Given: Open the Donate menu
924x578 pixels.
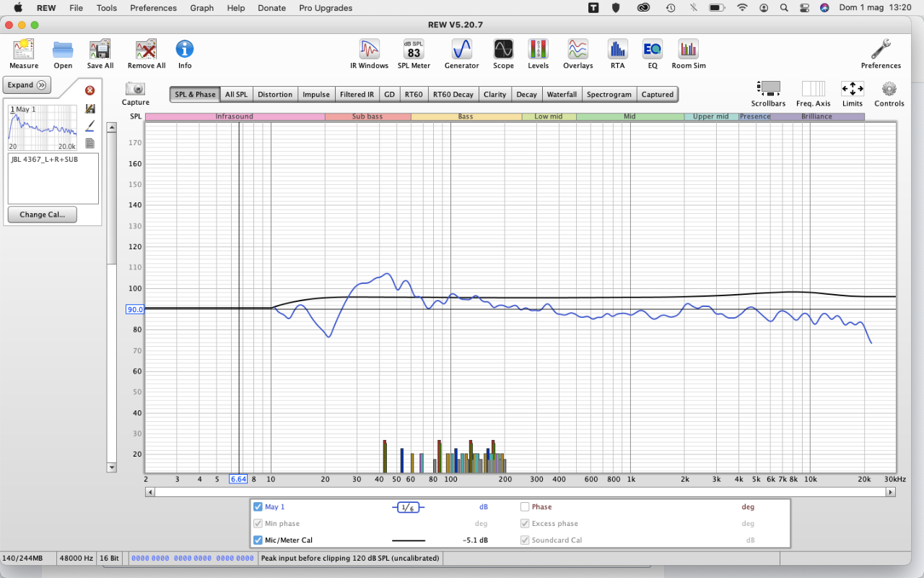Looking at the screenshot, I should [271, 8].
